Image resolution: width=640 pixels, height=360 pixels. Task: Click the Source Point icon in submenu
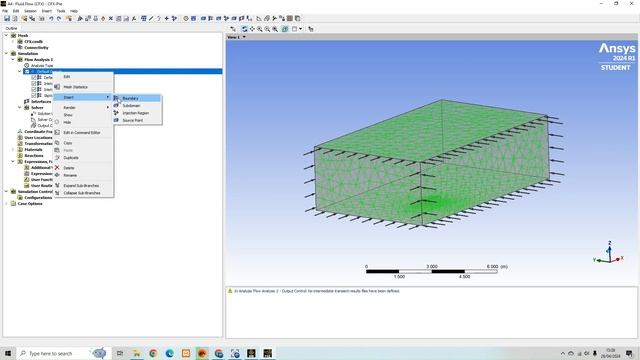[x=116, y=120]
